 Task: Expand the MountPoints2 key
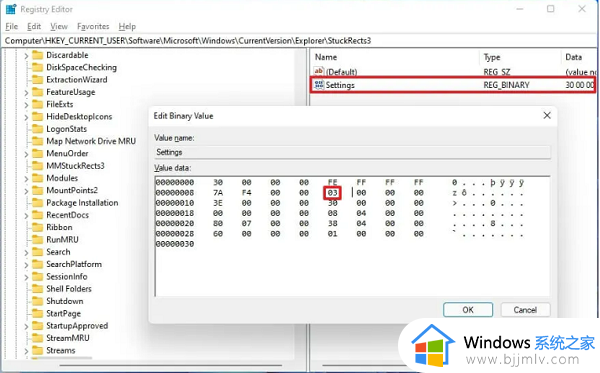pos(26,191)
